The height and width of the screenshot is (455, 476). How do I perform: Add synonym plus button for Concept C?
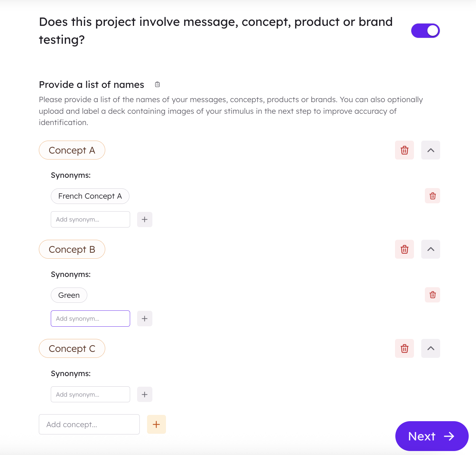coord(145,394)
